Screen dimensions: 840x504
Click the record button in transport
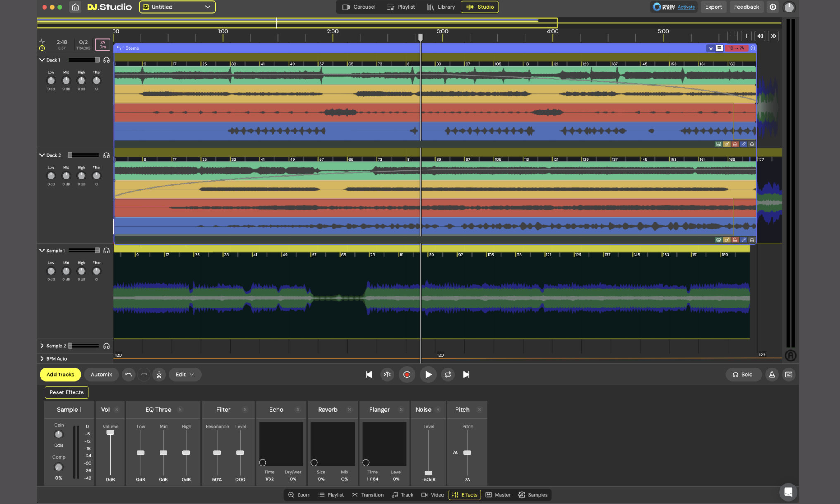407,375
